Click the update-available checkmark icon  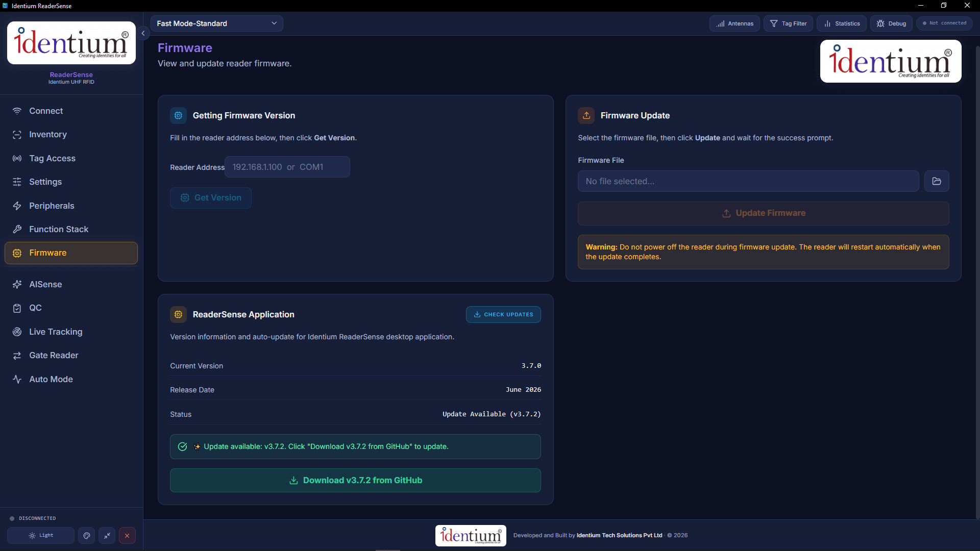tap(182, 447)
